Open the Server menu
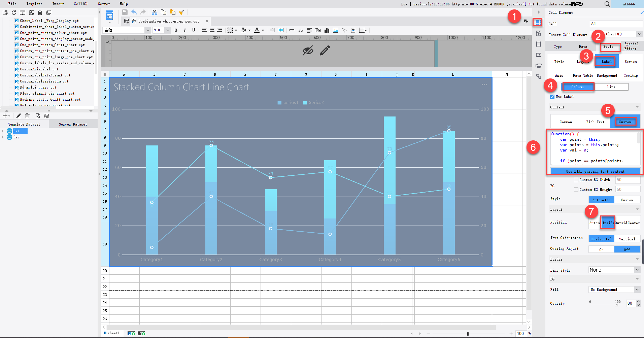644x338 pixels. [104, 4]
